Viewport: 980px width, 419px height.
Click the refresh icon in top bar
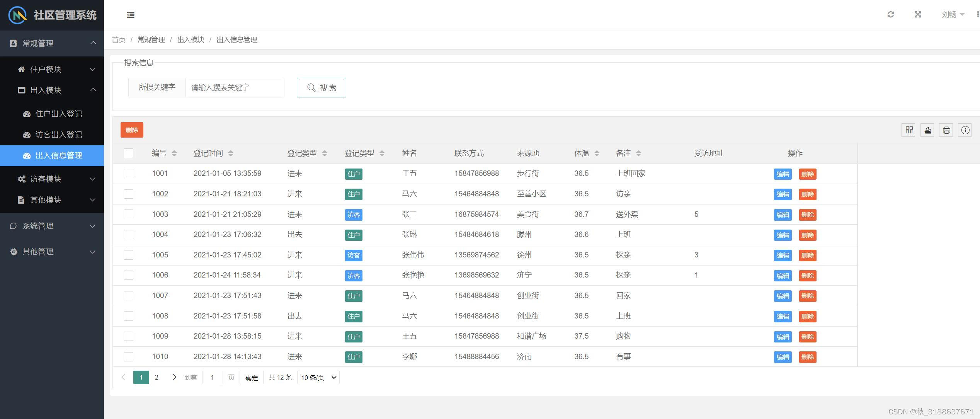click(x=891, y=14)
